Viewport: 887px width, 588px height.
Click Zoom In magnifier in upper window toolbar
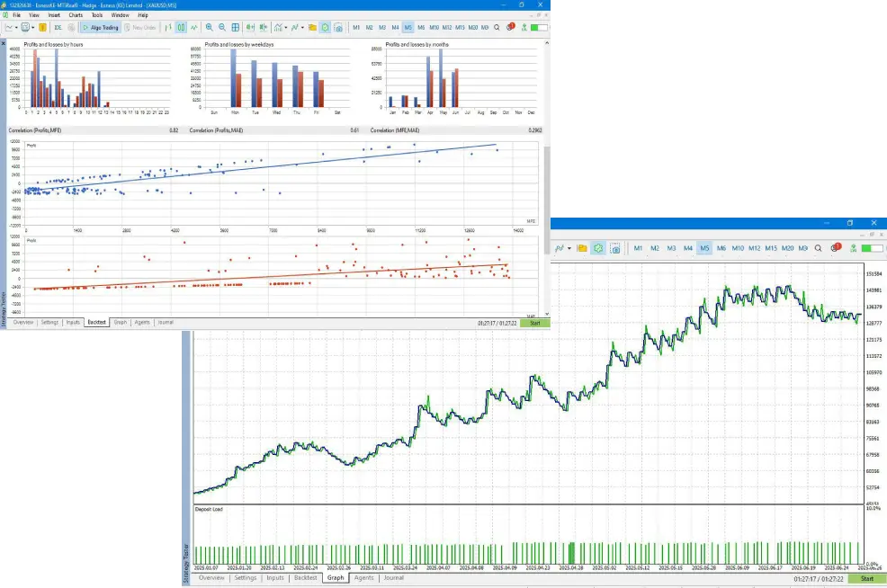coord(209,28)
